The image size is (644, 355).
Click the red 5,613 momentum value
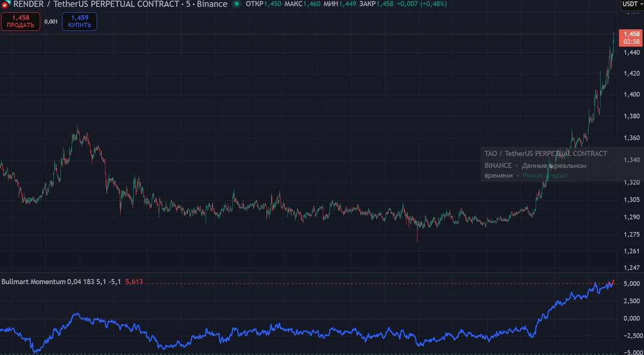click(134, 281)
